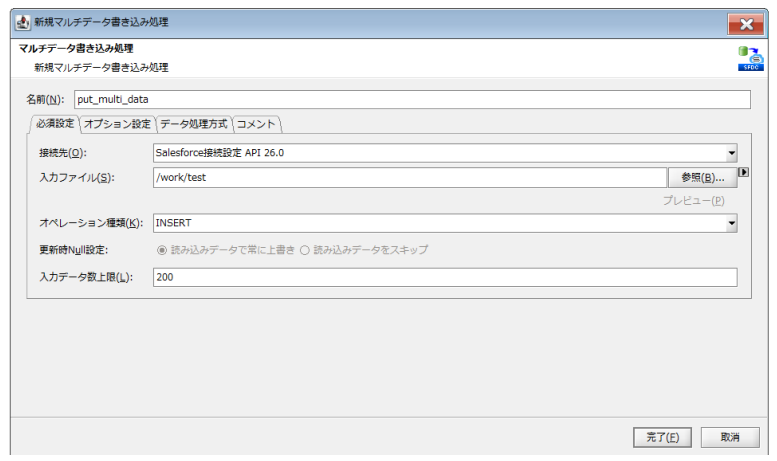
Task: Expand the オペレーション種類 INSERT dropdown
Action: [731, 223]
